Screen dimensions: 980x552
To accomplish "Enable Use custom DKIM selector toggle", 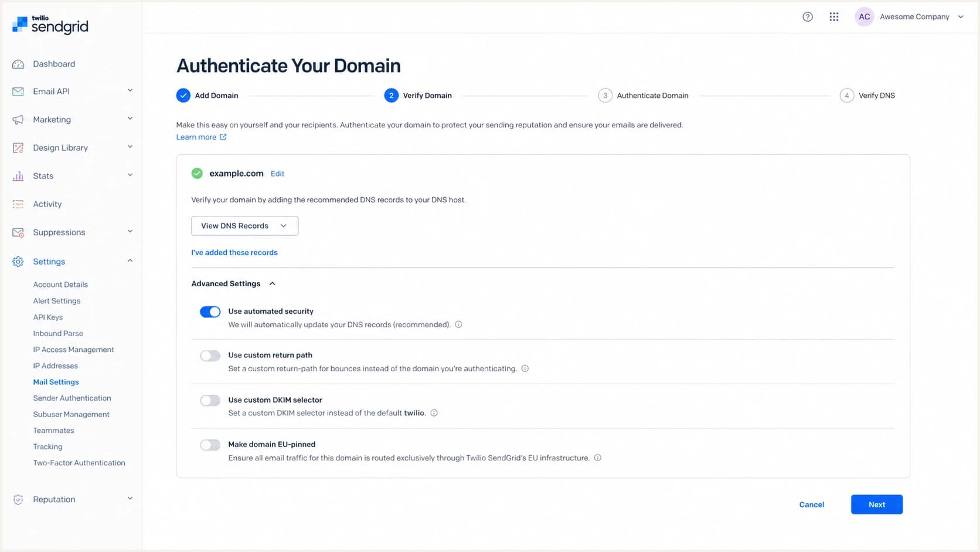I will (x=210, y=401).
